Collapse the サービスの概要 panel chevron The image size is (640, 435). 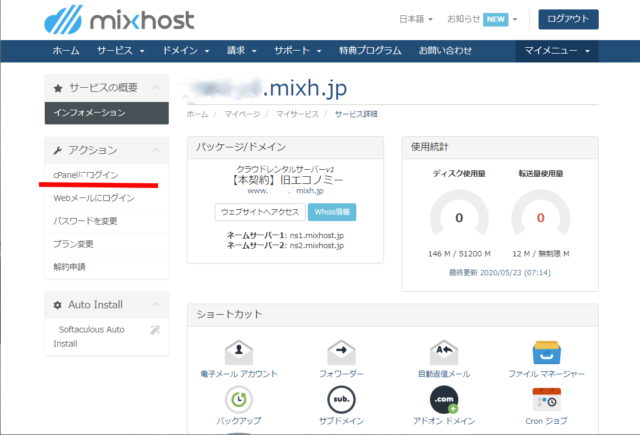[154, 88]
